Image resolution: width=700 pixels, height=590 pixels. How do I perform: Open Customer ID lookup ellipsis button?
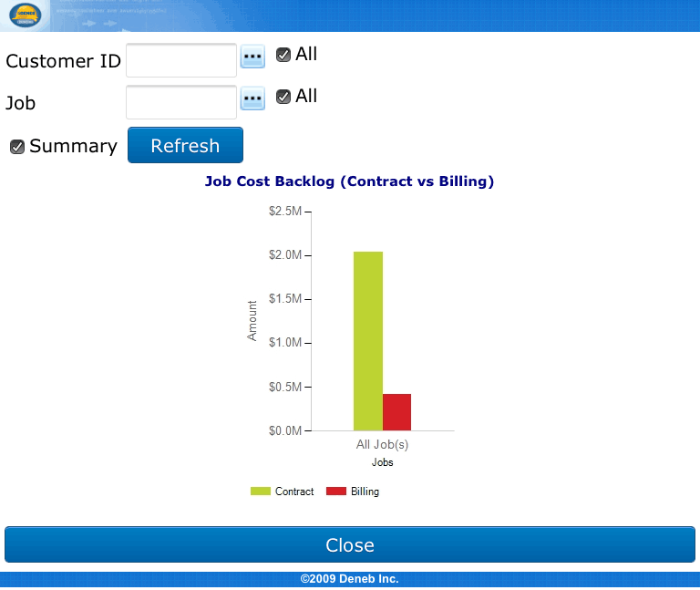coord(252,57)
